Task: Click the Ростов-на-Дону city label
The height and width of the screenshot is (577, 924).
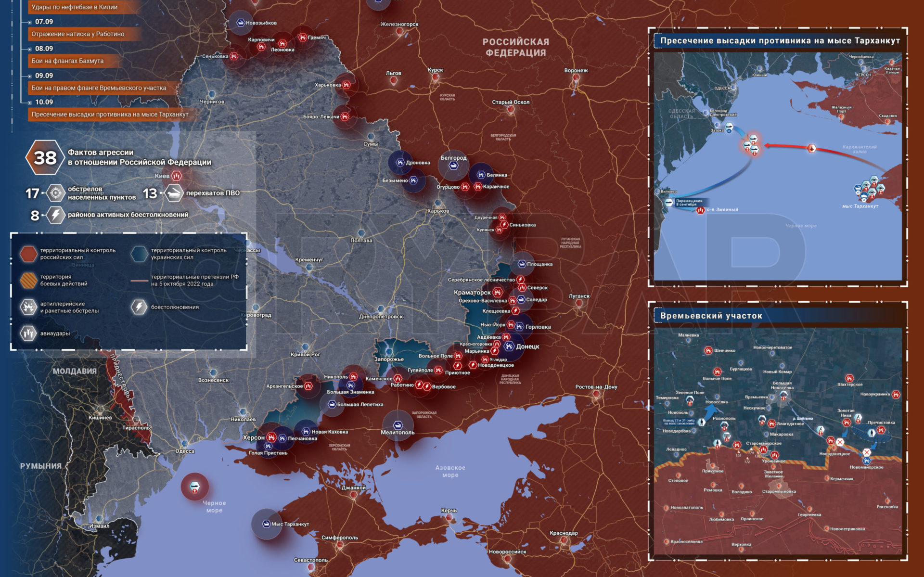Action: click(596, 386)
